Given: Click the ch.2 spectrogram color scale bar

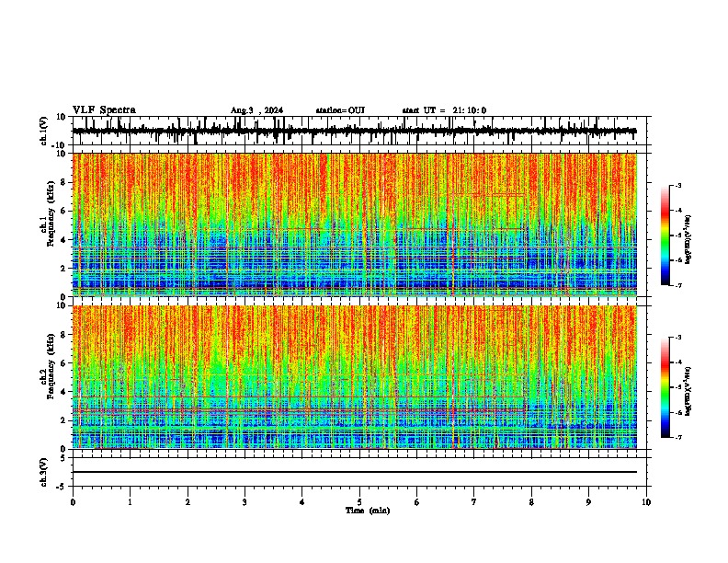Looking at the screenshot, I should [665, 387].
